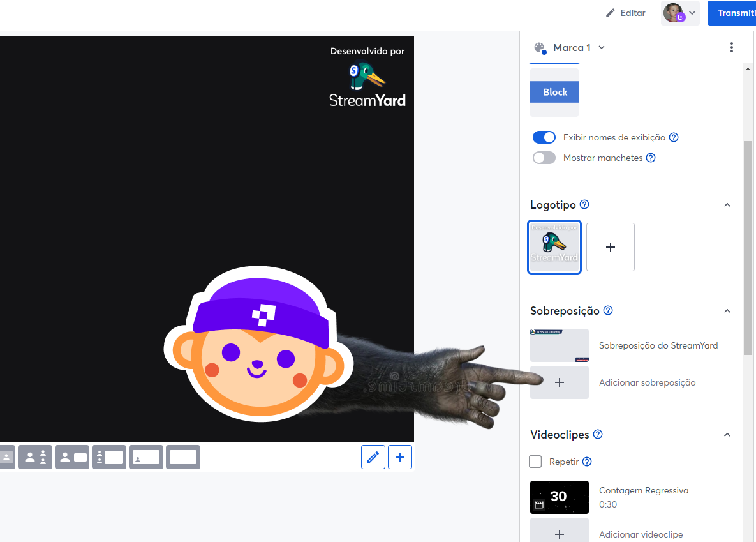Add a new layout with plus button
The width and height of the screenshot is (756, 542).
400,457
